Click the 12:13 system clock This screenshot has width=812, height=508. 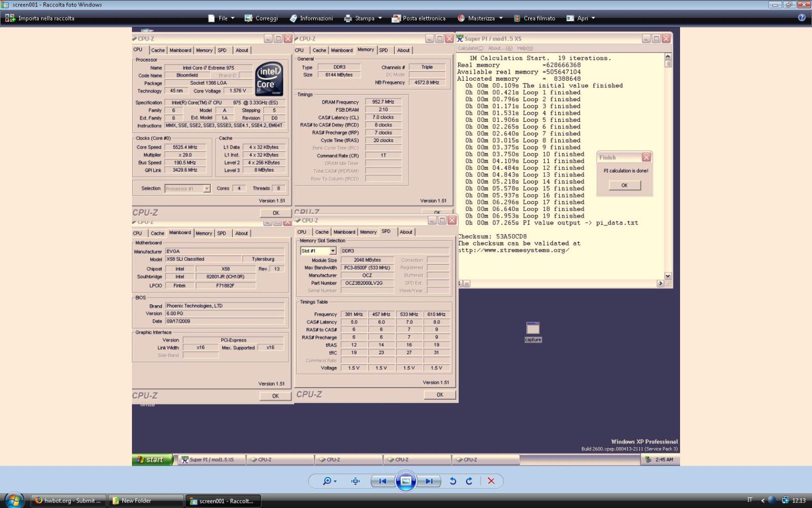(x=799, y=501)
